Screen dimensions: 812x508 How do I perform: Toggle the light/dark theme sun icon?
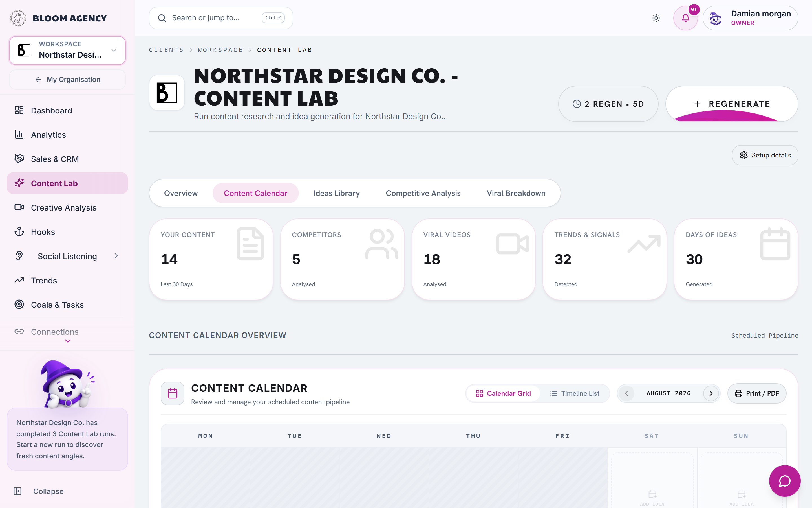pyautogui.click(x=656, y=18)
